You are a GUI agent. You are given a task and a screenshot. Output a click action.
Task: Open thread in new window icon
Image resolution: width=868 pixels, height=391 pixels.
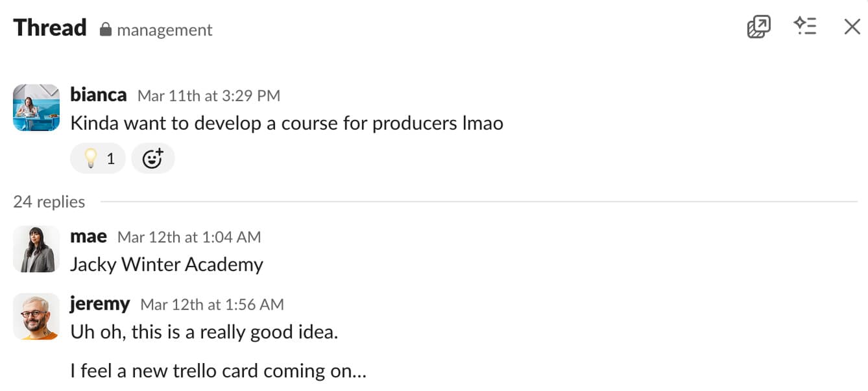click(x=758, y=27)
